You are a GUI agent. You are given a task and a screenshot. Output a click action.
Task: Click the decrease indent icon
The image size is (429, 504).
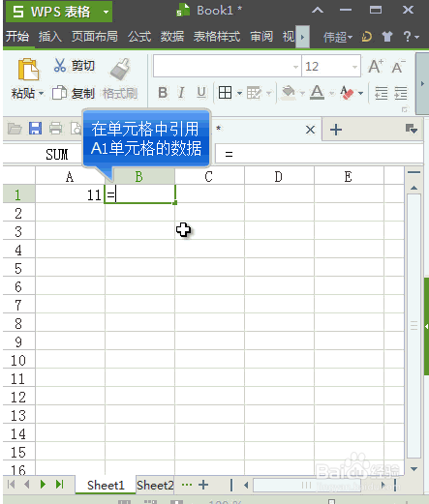point(382,93)
